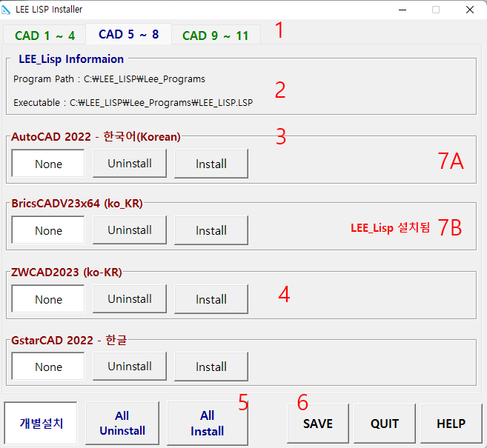Click the Executable path text line
This screenshot has height=448, width=487.
pyautogui.click(x=133, y=103)
